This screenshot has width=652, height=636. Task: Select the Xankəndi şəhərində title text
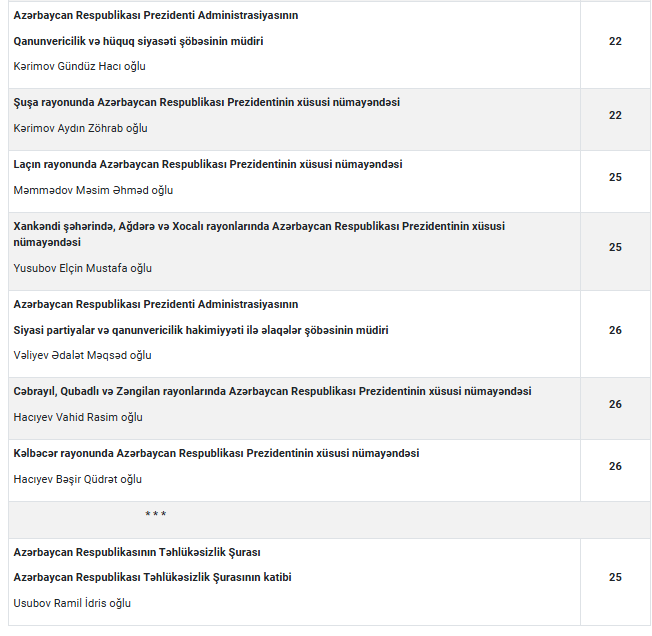(x=259, y=227)
